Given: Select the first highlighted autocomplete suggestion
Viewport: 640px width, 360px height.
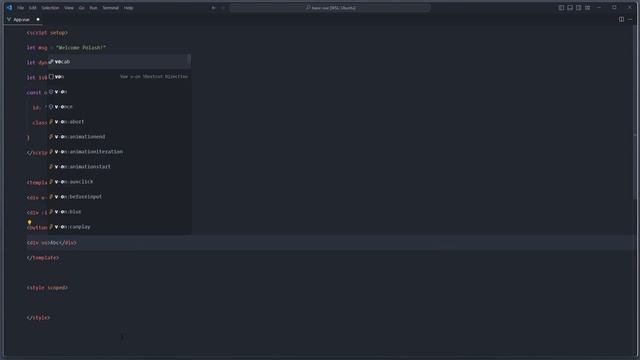Looking at the screenshot, I should (x=119, y=62).
